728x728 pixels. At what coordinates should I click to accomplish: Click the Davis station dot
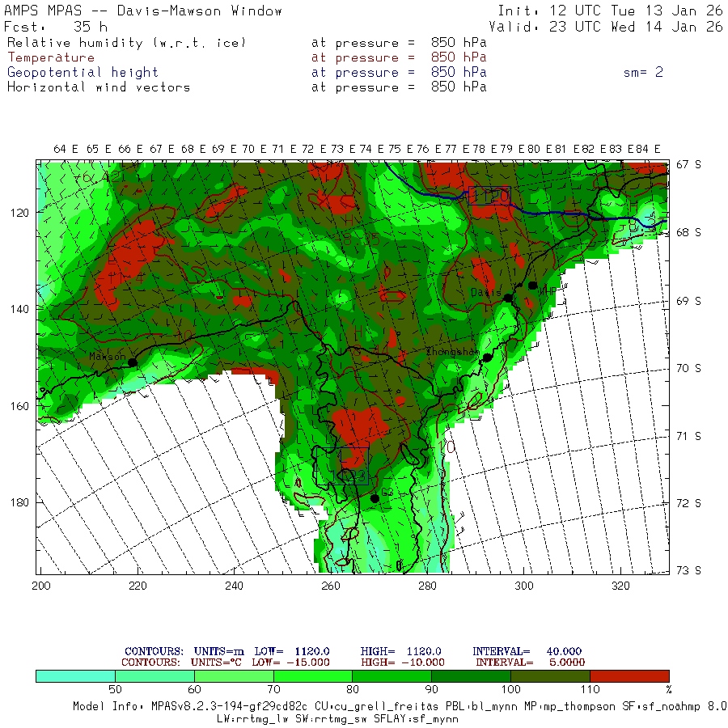click(x=509, y=298)
